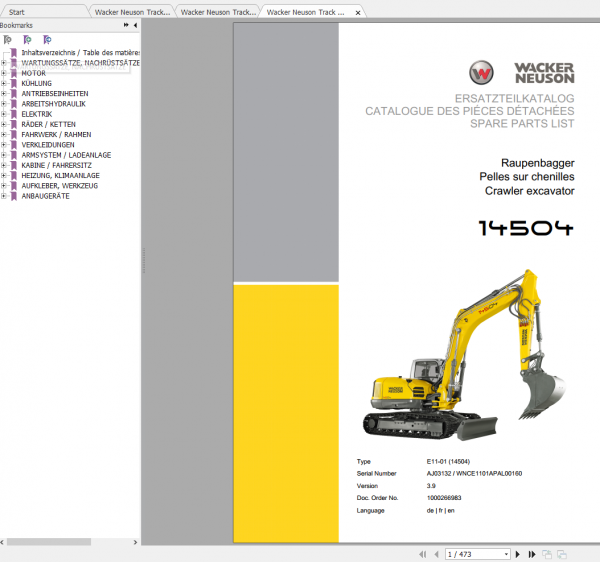
Task: Expand the MOTOR bookmark node
Action: 4,73
